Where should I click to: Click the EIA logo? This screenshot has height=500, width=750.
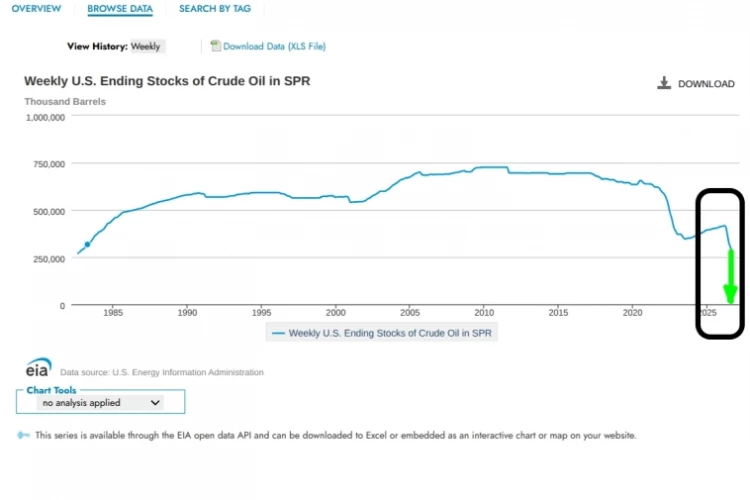coord(38,367)
